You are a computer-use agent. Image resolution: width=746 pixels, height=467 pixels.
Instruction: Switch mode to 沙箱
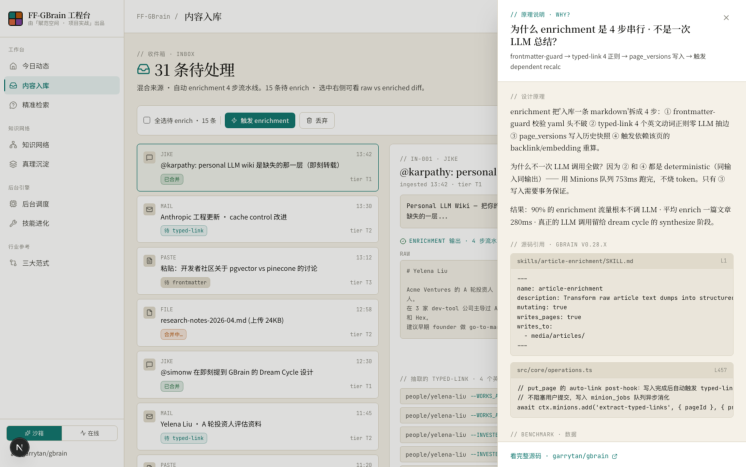pos(34,433)
